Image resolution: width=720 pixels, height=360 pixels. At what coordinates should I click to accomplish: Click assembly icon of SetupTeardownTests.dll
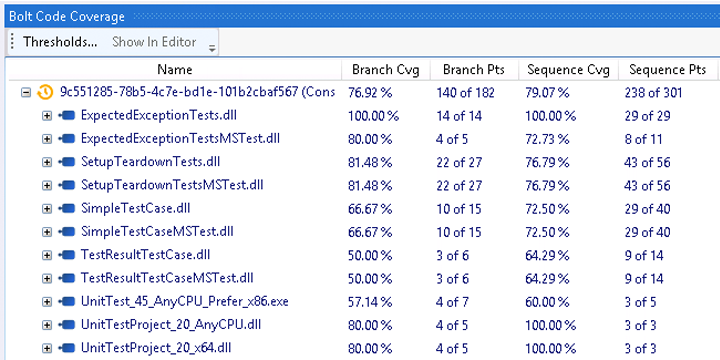pyautogui.click(x=67, y=162)
